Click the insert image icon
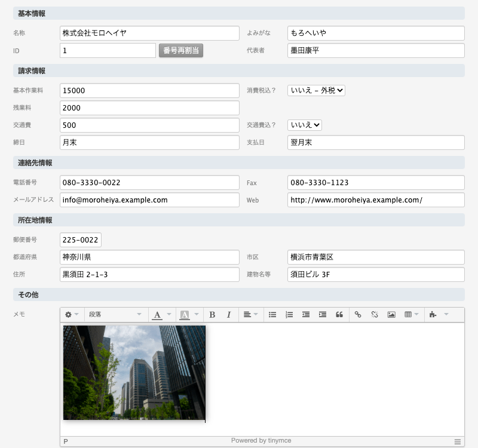 pos(391,315)
